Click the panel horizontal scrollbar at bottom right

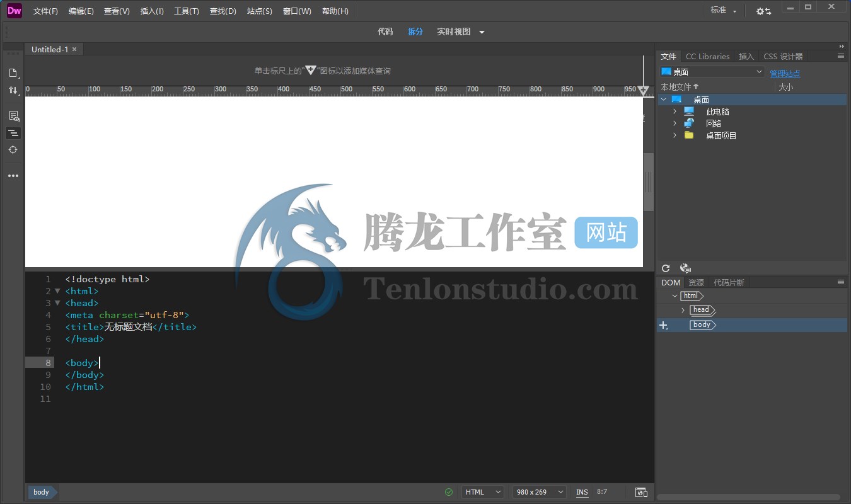pyautogui.click(x=748, y=498)
